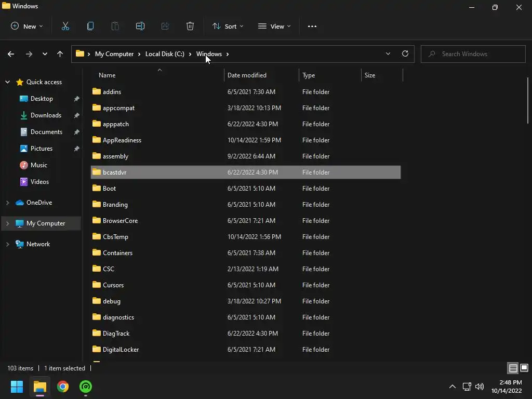The width and height of the screenshot is (532, 399).
Task: Select Videos in the sidebar
Action: 39,182
